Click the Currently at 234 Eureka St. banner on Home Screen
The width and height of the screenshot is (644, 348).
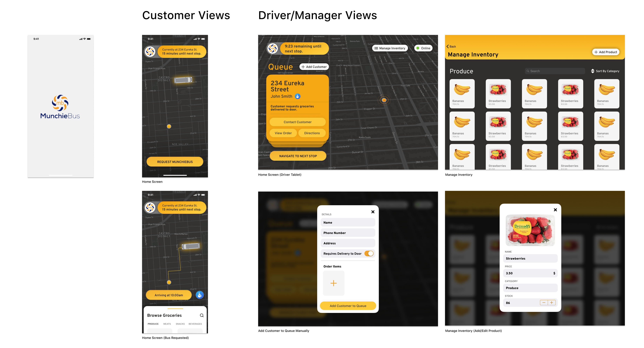[x=182, y=52]
